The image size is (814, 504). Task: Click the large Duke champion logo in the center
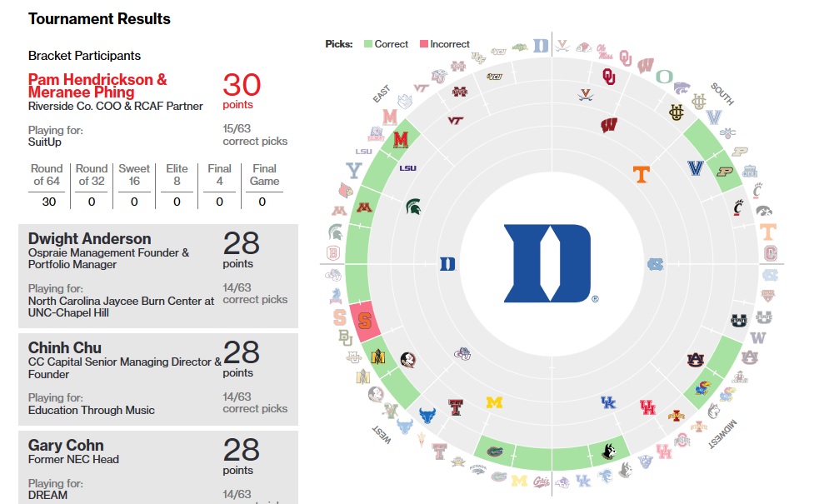tap(547, 263)
